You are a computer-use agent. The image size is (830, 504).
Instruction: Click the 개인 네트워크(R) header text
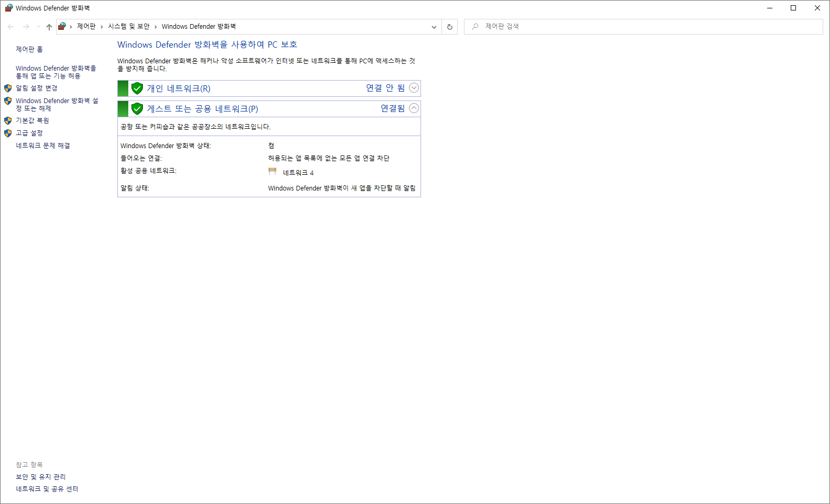179,88
